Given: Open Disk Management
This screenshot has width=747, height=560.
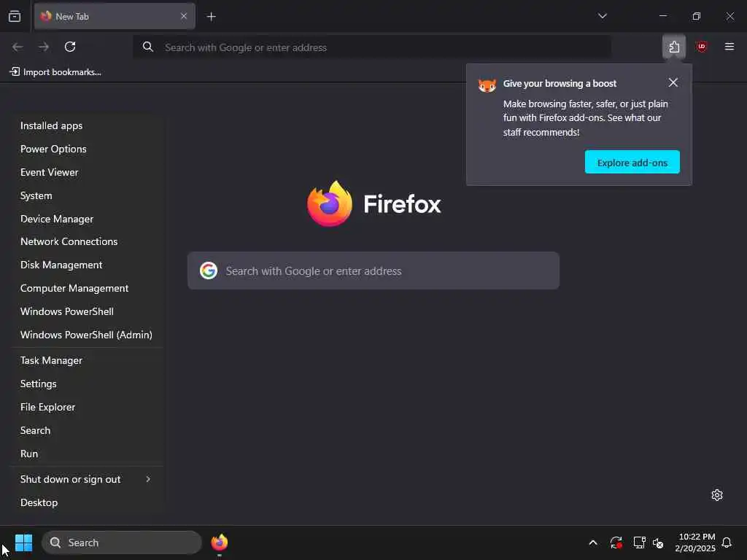Looking at the screenshot, I should tap(87, 265).
